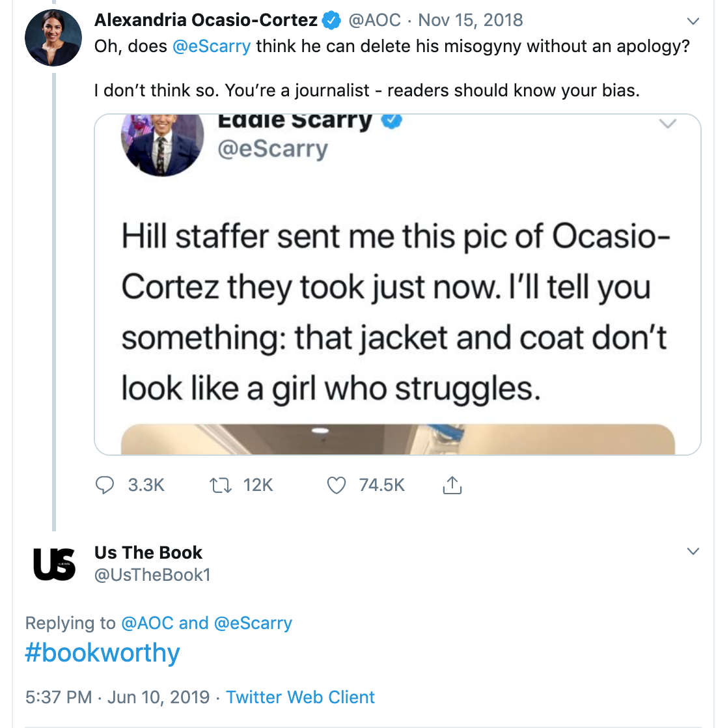716x728 pixels.
Task: Open @eScarry mention in AOC's tweet
Action: (212, 47)
